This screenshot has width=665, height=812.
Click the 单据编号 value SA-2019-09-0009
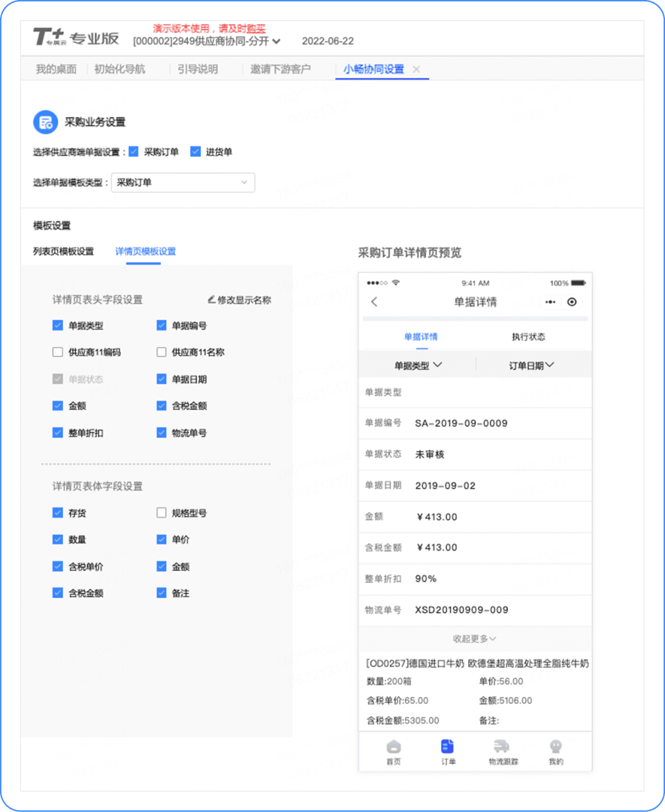[461, 423]
